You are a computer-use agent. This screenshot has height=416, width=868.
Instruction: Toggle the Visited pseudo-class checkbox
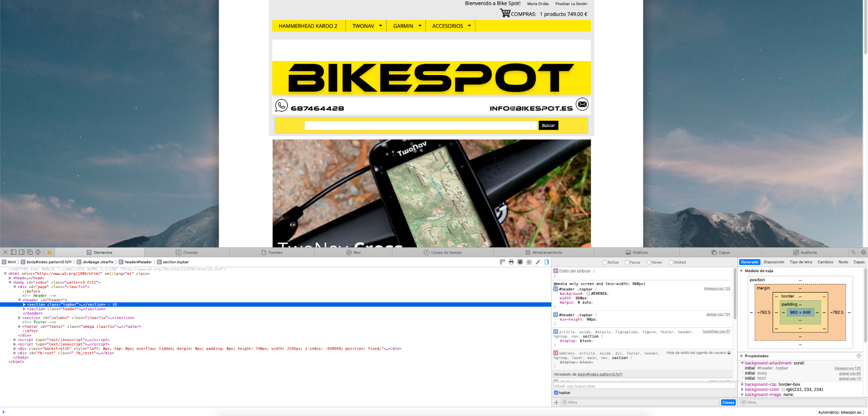(x=671, y=262)
